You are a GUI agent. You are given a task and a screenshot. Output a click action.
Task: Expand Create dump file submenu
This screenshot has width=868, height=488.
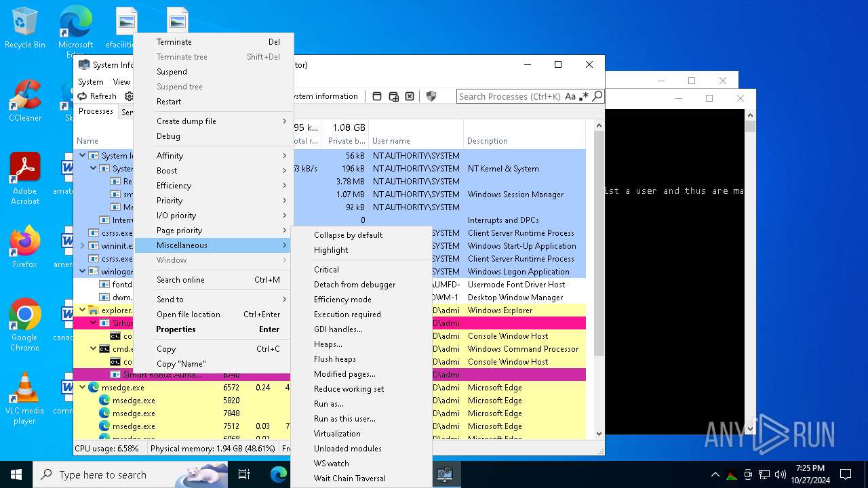[214, 121]
